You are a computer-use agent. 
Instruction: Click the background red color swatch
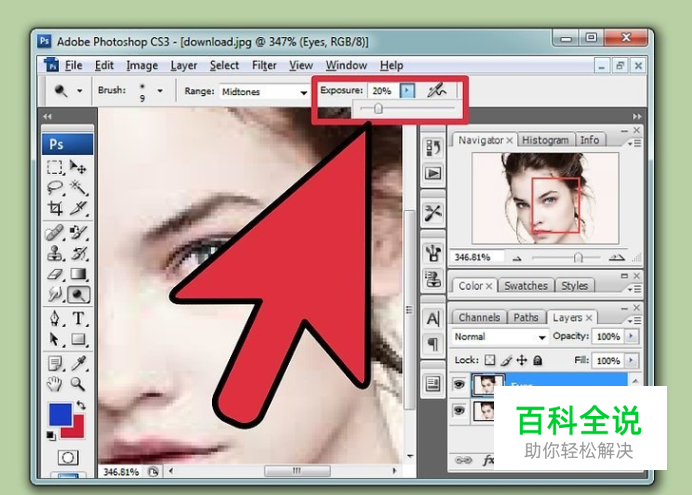77,431
